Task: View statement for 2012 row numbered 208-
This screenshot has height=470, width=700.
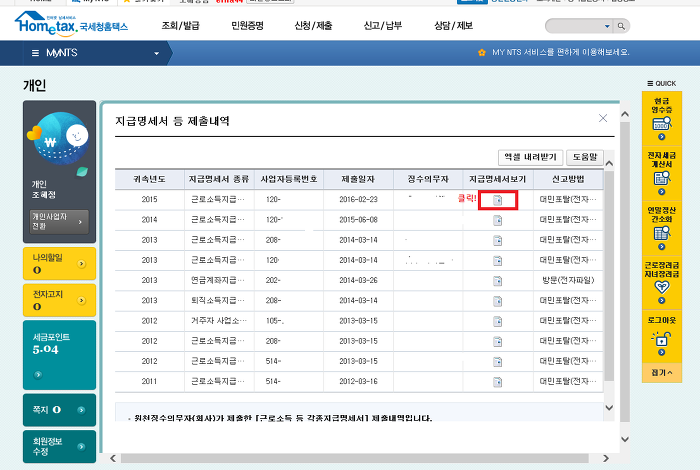Action: (497, 341)
